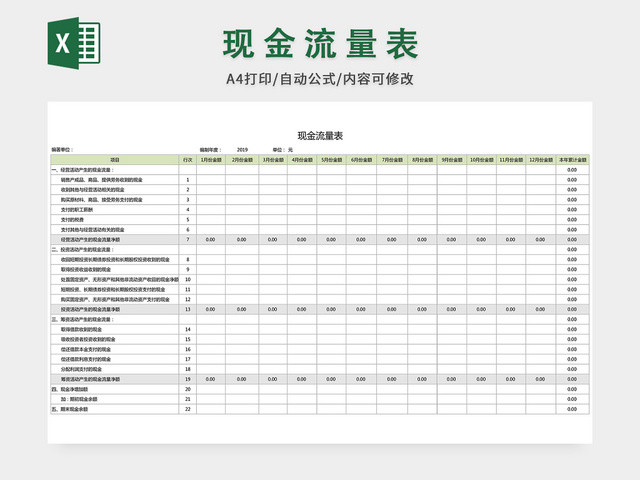
Task: Select the 支付的职工薪酬 row label
Action: tap(77, 210)
